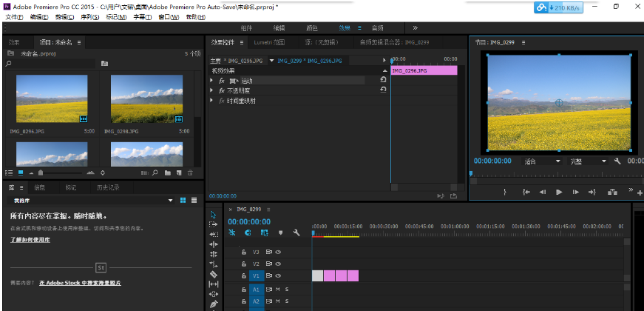644x311 pixels.
Task: Create new bin in project panel
Action: click(x=167, y=173)
